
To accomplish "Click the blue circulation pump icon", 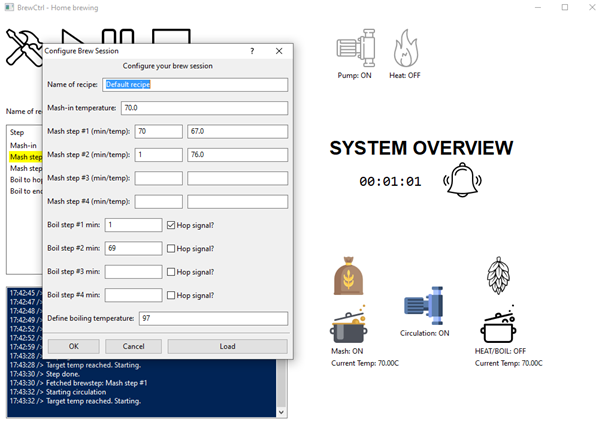I will [426, 308].
